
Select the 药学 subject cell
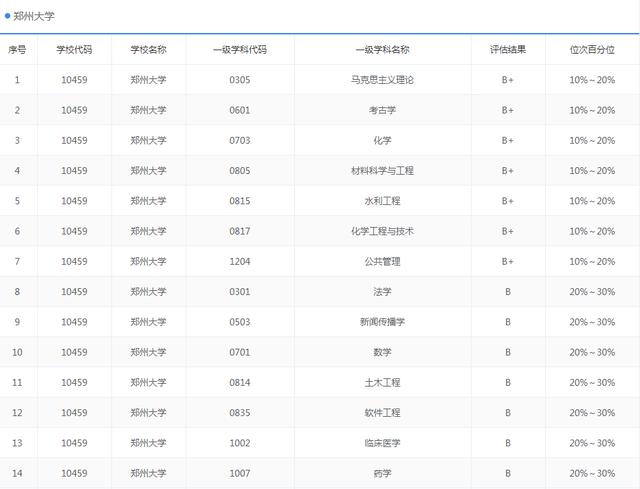[x=382, y=473]
